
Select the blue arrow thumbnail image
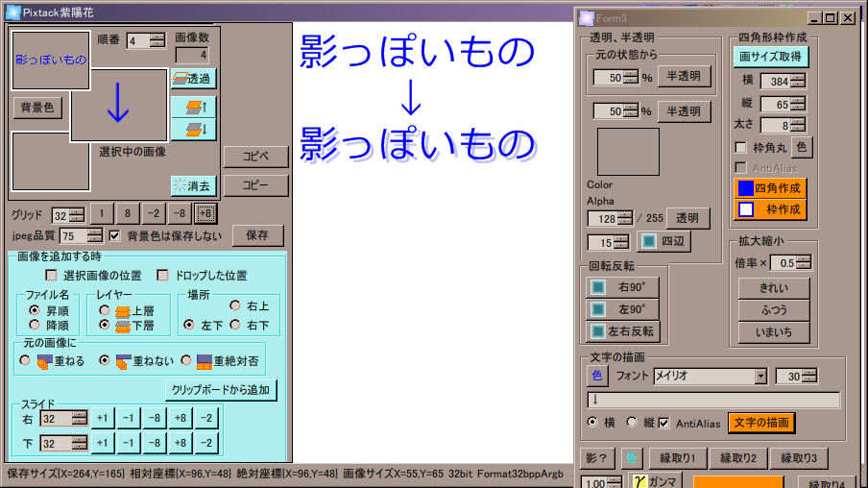(x=119, y=105)
